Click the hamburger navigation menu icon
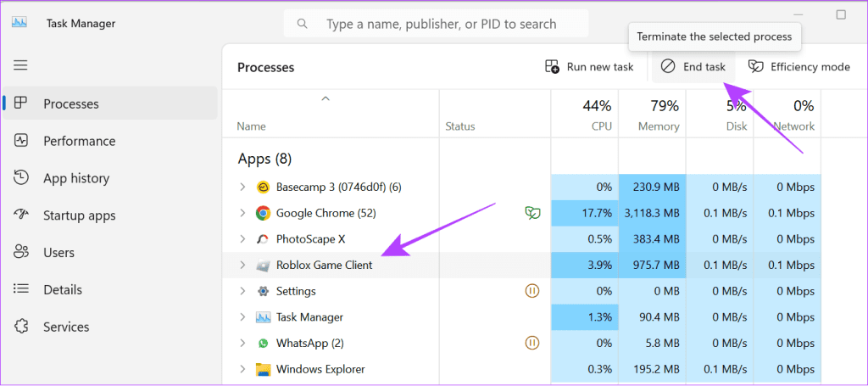This screenshot has height=386, width=868. point(20,64)
